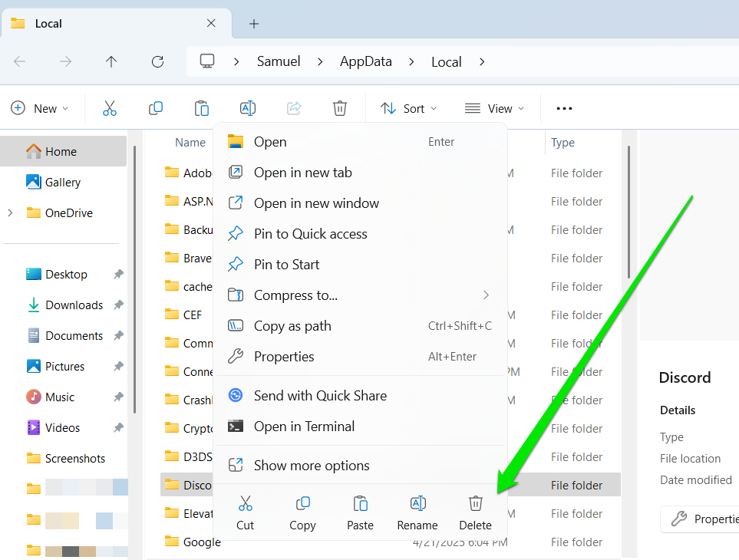Click the toolbar Cut scissors icon

pos(110,108)
